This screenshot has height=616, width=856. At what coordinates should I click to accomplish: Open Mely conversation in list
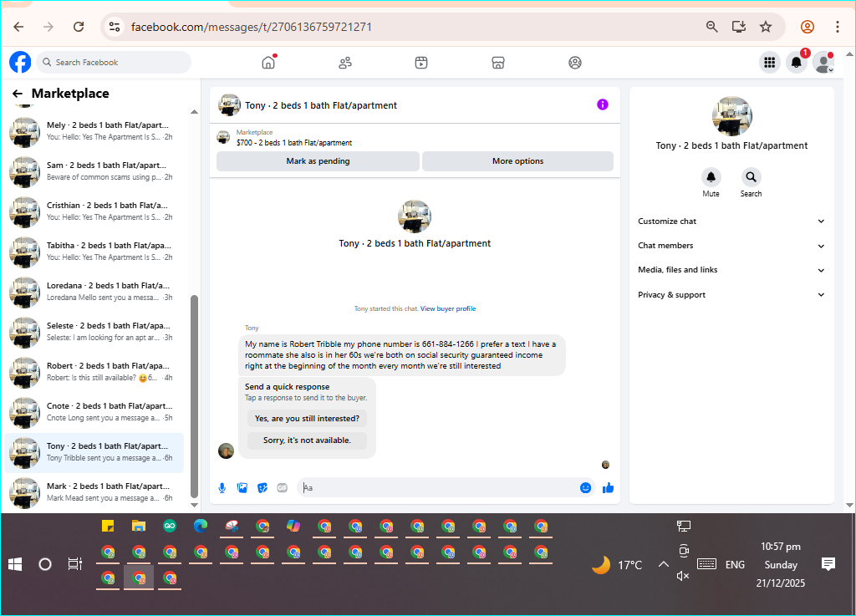(x=94, y=131)
